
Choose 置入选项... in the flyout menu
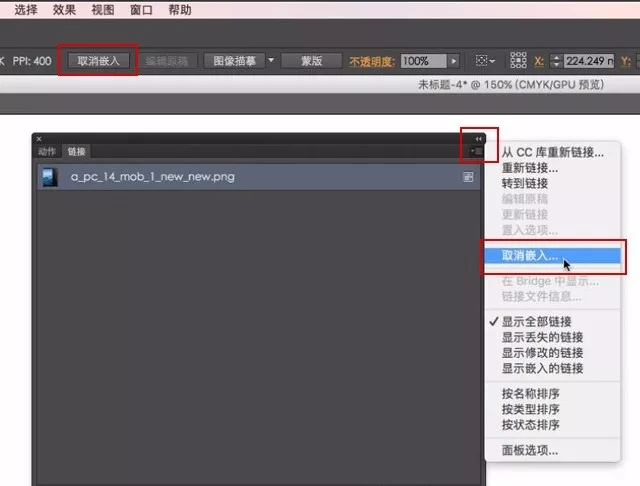552,230
